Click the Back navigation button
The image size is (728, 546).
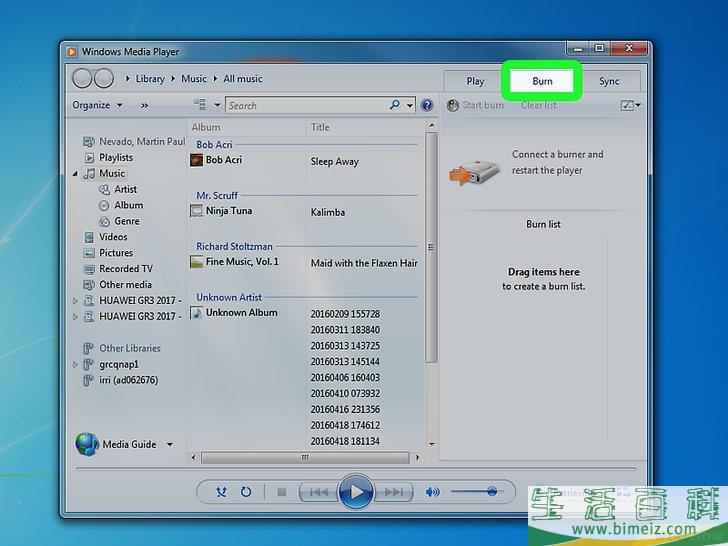point(82,78)
